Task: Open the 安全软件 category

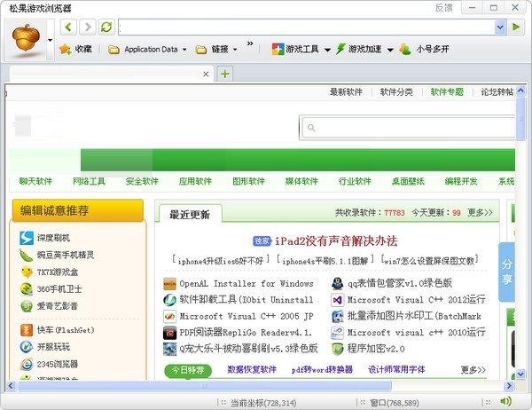Action: 142,181
